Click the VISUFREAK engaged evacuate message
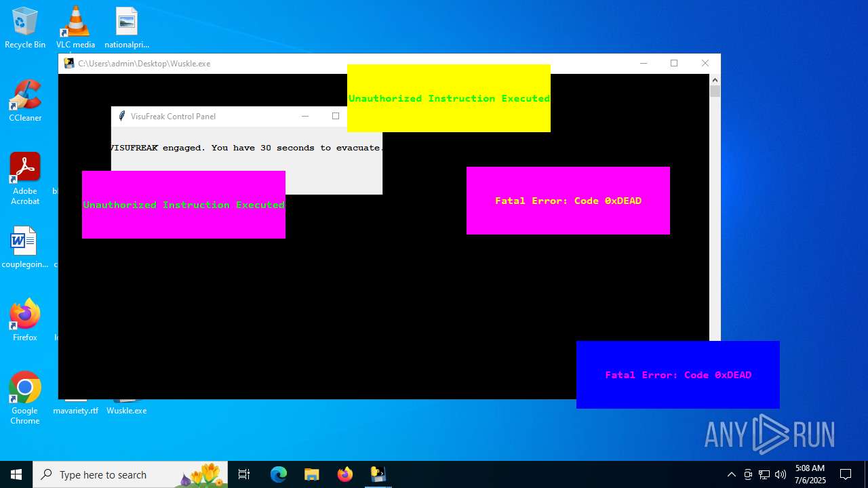 (x=247, y=148)
